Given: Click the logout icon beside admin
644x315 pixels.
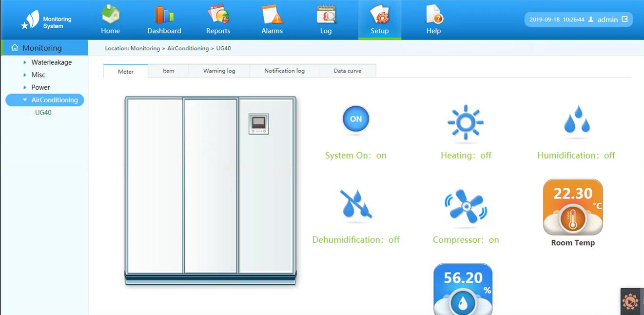Looking at the screenshot, I should coord(625,20).
